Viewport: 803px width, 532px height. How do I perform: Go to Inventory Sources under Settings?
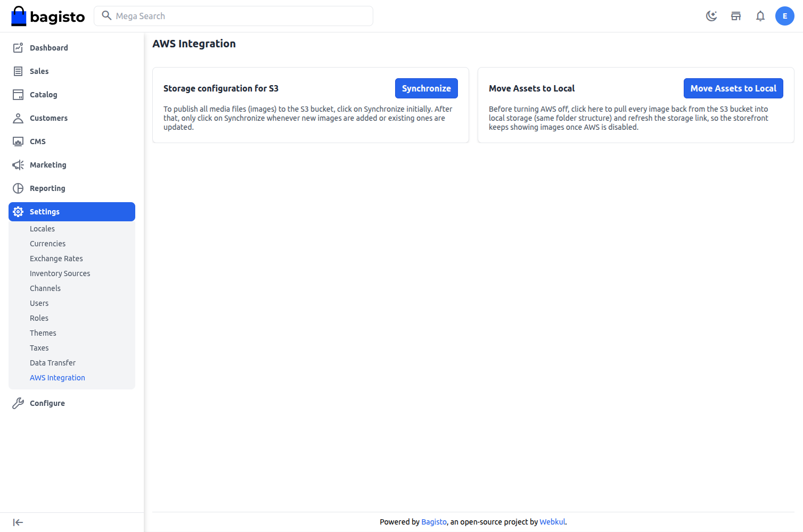click(60, 273)
